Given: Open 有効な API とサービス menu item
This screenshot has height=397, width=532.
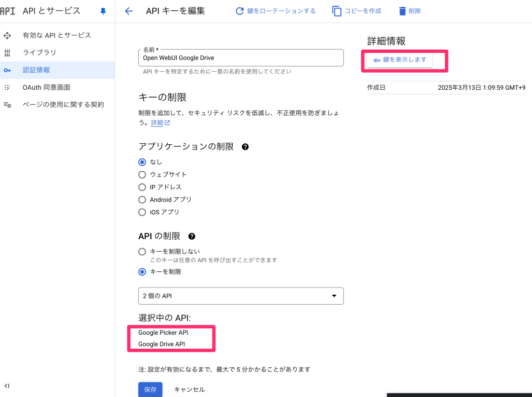Looking at the screenshot, I should (57, 35).
